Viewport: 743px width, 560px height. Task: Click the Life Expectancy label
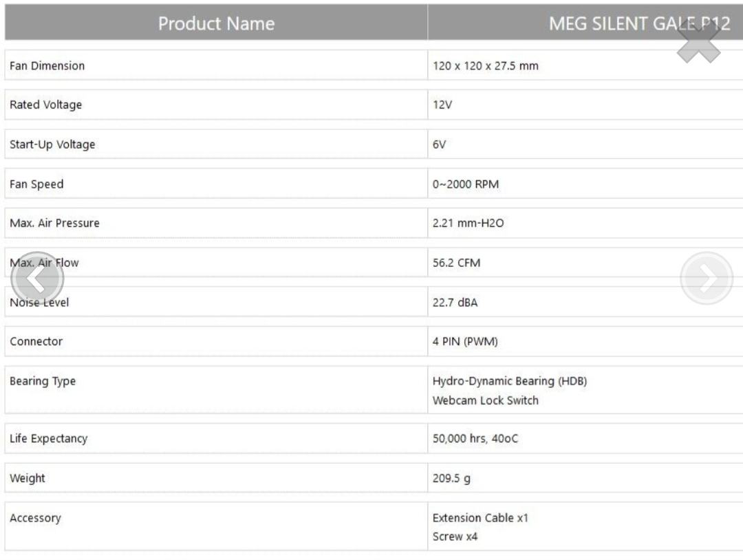(x=48, y=439)
